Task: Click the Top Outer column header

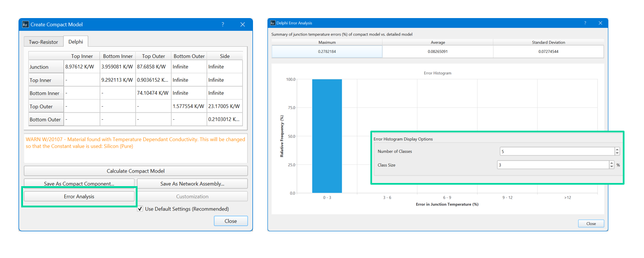Action: tap(153, 56)
